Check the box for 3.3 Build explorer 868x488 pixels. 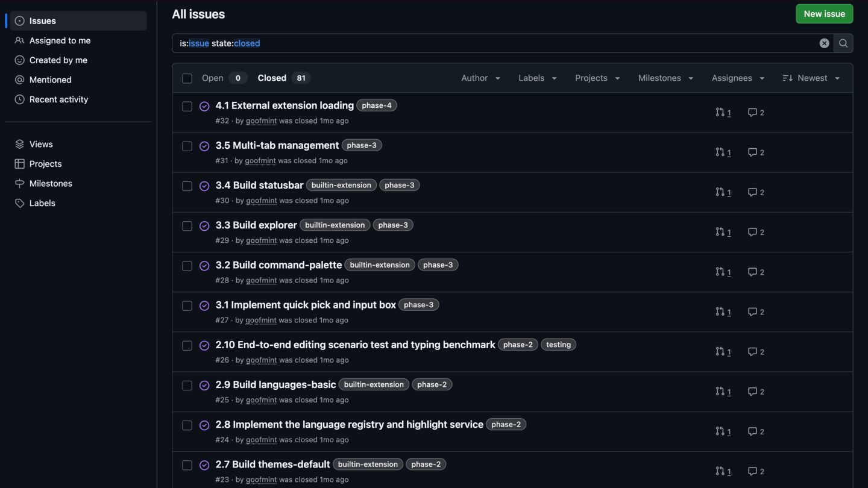(x=187, y=226)
